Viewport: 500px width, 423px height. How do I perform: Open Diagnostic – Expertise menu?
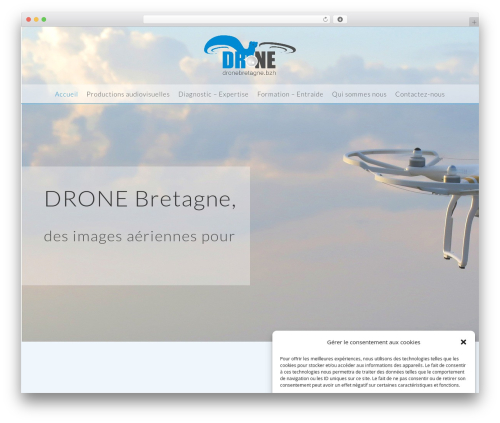point(213,94)
